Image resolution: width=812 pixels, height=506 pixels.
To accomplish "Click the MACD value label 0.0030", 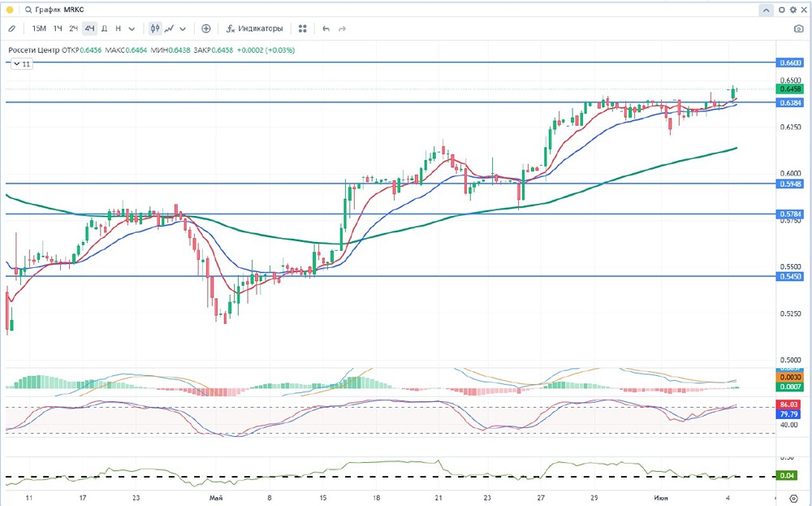I will click(788, 378).
